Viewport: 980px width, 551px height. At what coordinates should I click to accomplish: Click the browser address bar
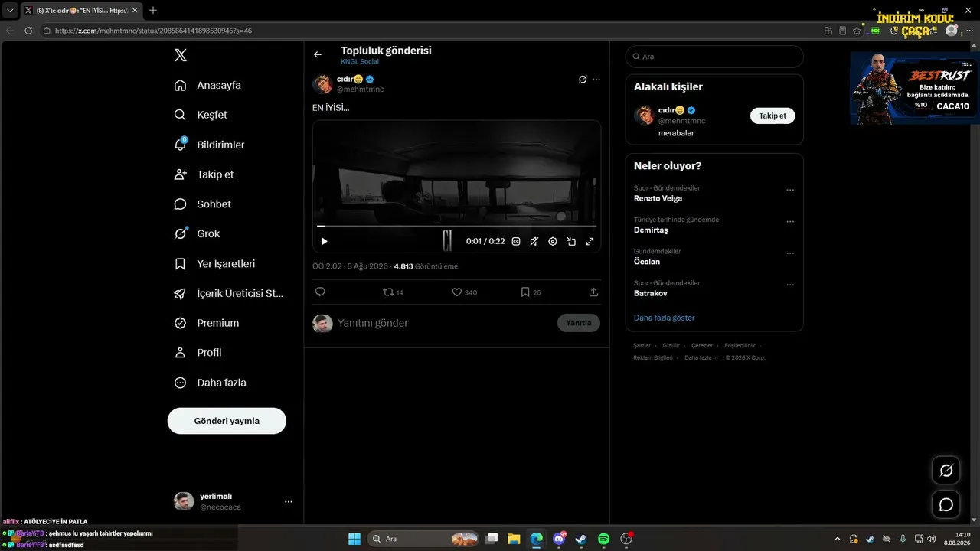point(429,31)
